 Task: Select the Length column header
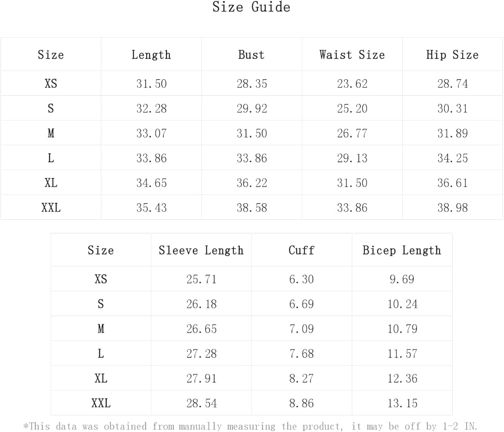[x=151, y=55]
